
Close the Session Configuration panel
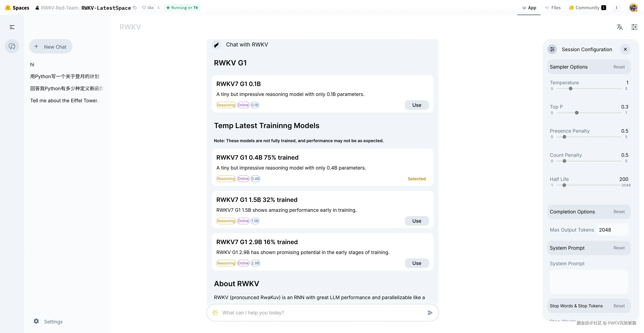[x=625, y=49]
